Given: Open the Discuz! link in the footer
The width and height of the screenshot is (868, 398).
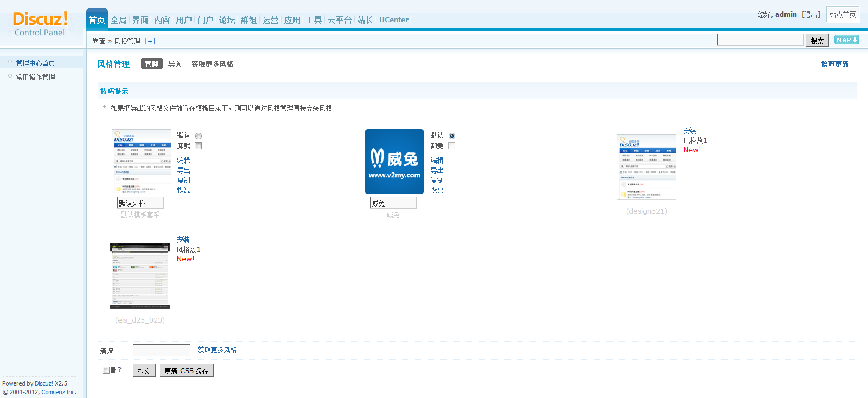Looking at the screenshot, I should (x=44, y=383).
